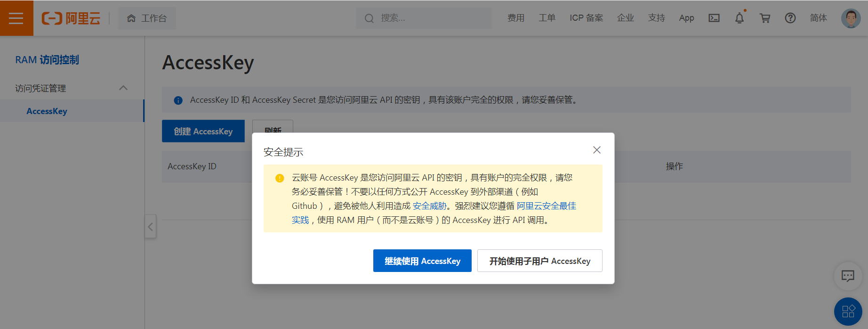Close the 安全提示 dialog

pos(597,150)
